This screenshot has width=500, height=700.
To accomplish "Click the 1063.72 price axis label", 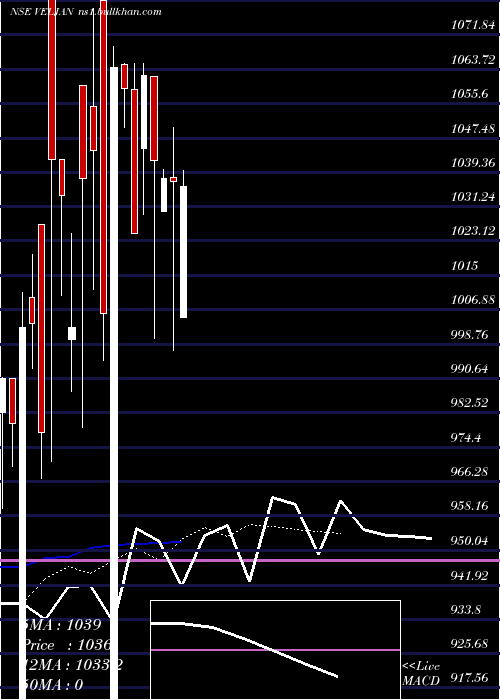I will point(473,60).
